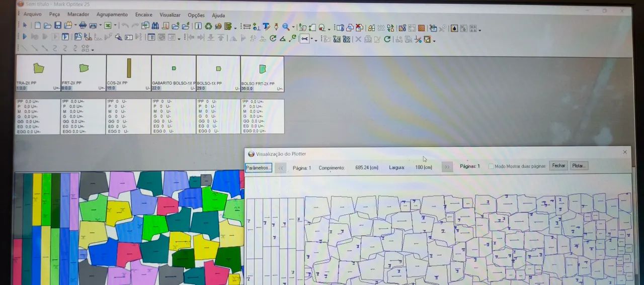Click the undo arrow
644x285 pixels.
[125, 25]
